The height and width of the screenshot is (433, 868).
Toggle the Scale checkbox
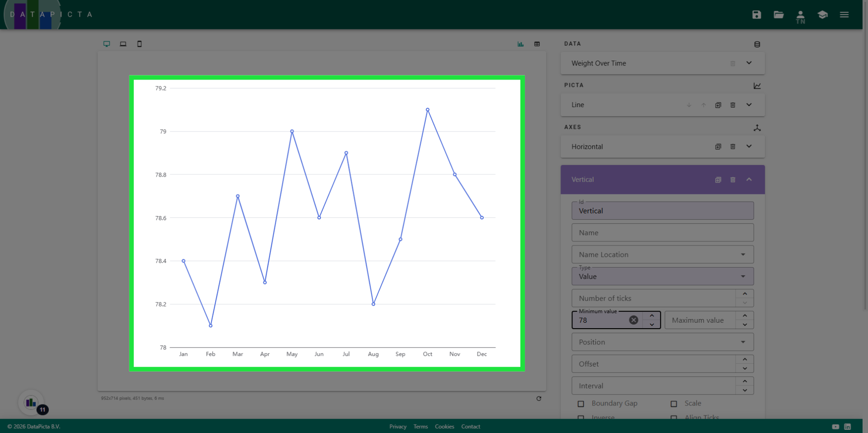674,404
